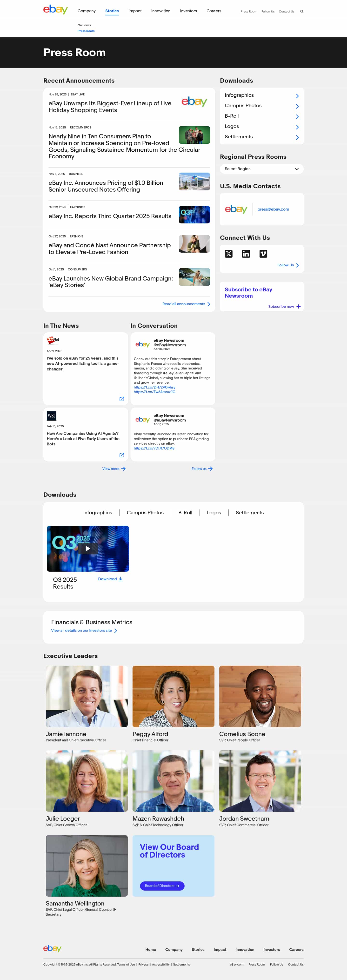347x980 pixels.
Task: Click the press@ebay.com email link
Action: [273, 209]
